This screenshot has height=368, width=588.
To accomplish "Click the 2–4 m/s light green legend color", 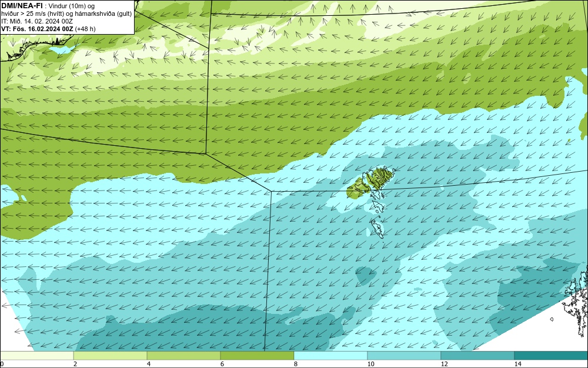I will [x=111, y=356].
